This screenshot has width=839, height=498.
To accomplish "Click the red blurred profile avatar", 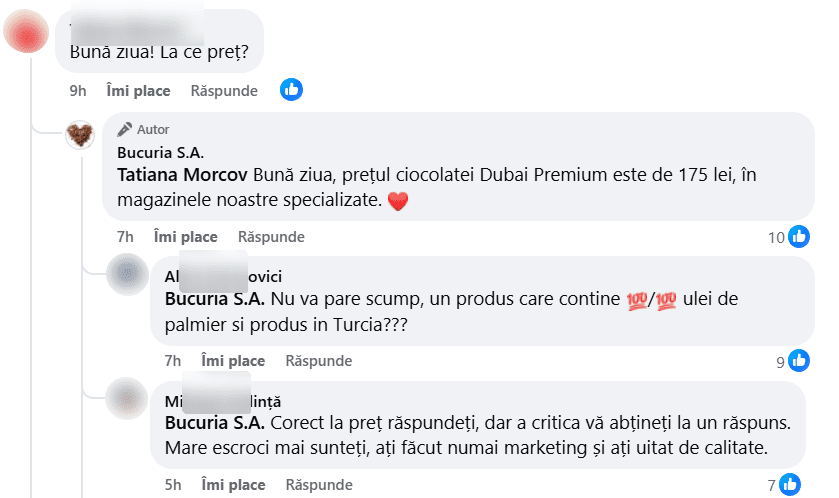I will 28,32.
